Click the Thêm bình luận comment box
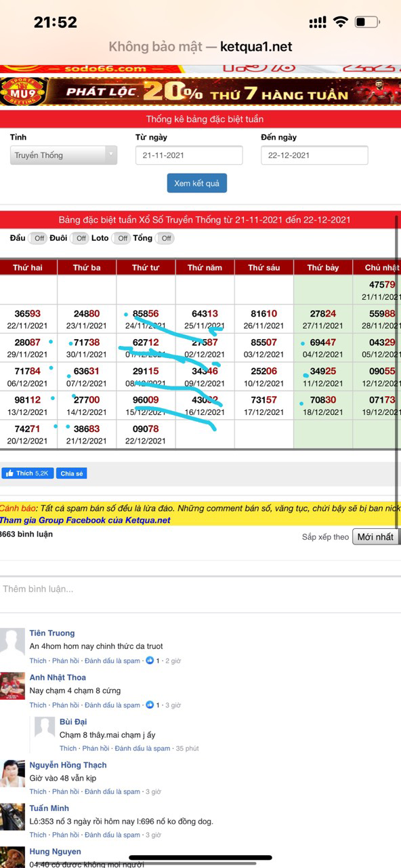The height and width of the screenshot is (868, 401). tap(200, 589)
